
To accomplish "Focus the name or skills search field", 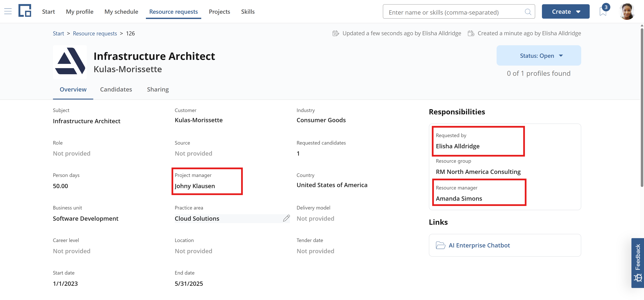I will pos(459,12).
